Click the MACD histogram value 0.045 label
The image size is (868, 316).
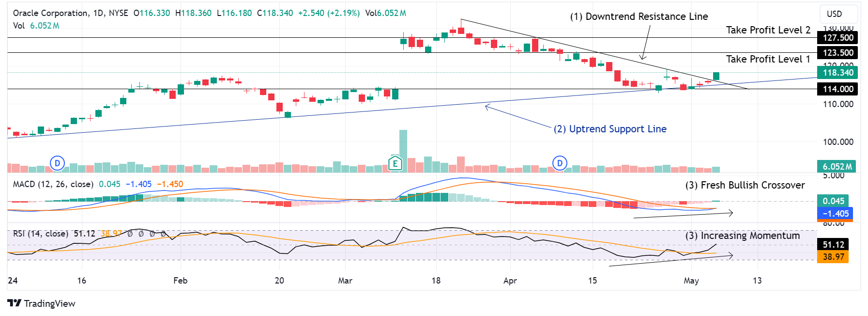click(833, 201)
